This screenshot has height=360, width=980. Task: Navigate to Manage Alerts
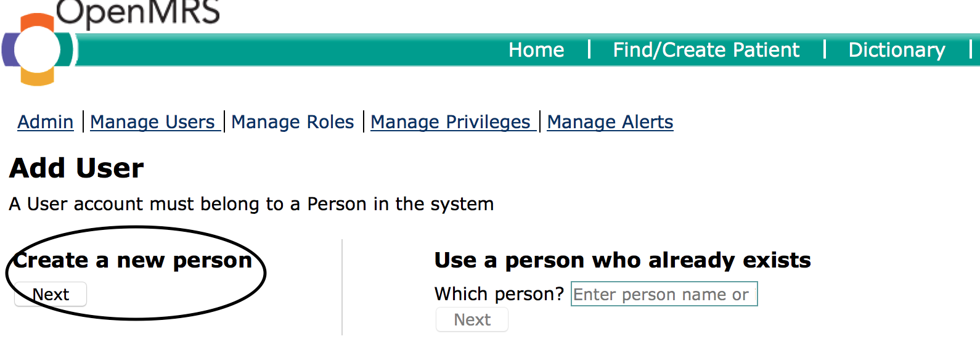click(x=610, y=122)
